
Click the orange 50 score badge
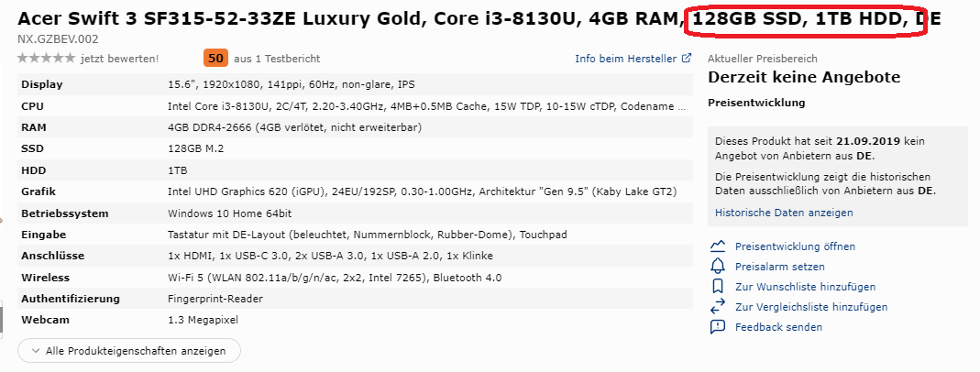pos(215,58)
